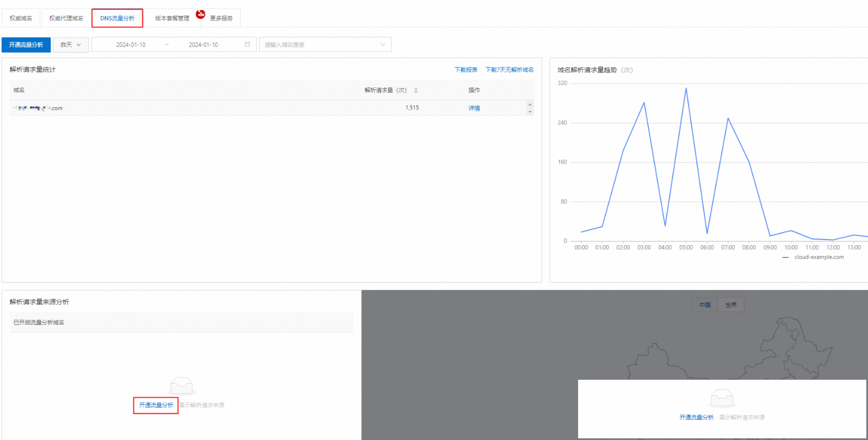Click the chart peak point at 05:00
The image size is (868, 440).
click(686, 88)
